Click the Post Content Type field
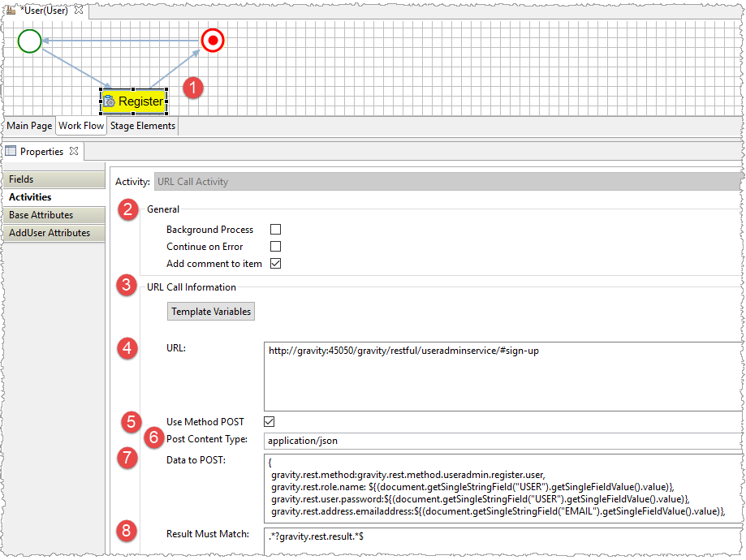Viewport: 746px width, 560px height. [502, 441]
